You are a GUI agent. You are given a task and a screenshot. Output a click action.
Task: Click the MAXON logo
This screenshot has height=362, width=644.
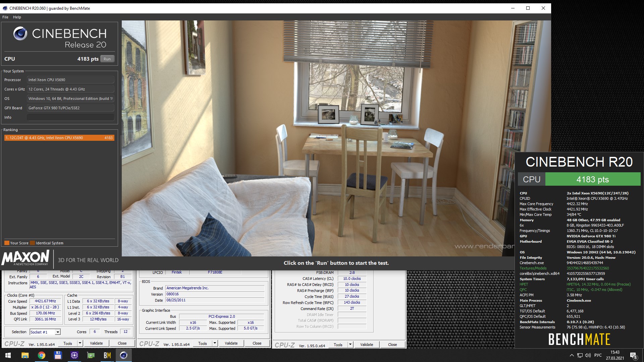click(x=25, y=258)
